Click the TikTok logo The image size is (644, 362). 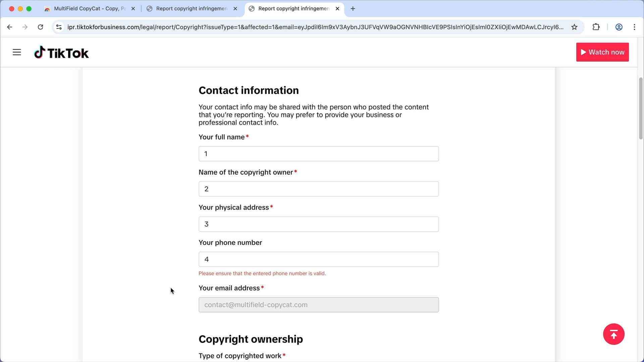pos(61,52)
